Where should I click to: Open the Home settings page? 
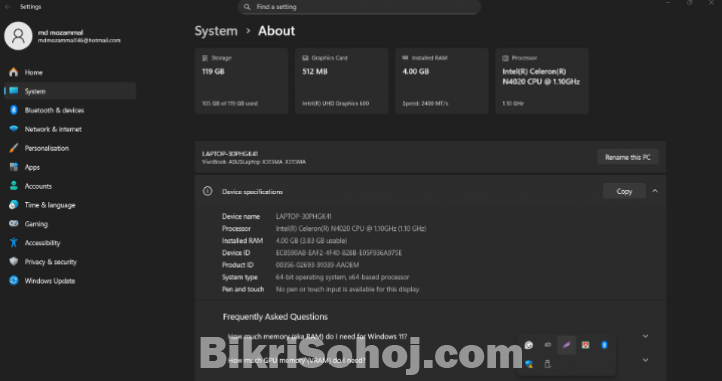tap(70, 72)
